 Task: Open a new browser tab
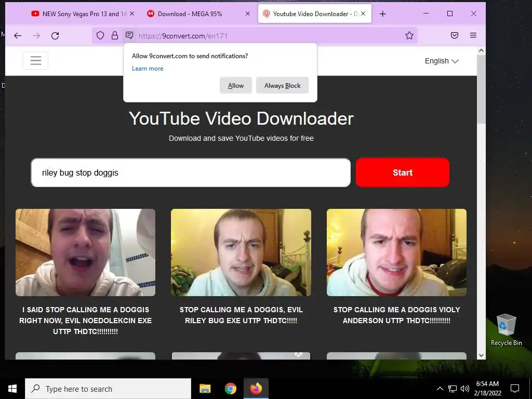point(382,14)
